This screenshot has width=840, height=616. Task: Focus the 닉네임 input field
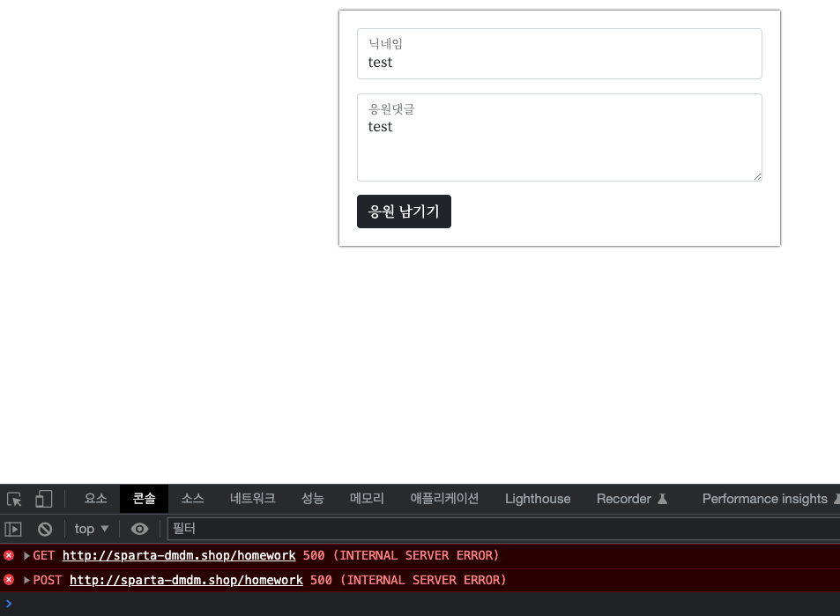coord(560,54)
